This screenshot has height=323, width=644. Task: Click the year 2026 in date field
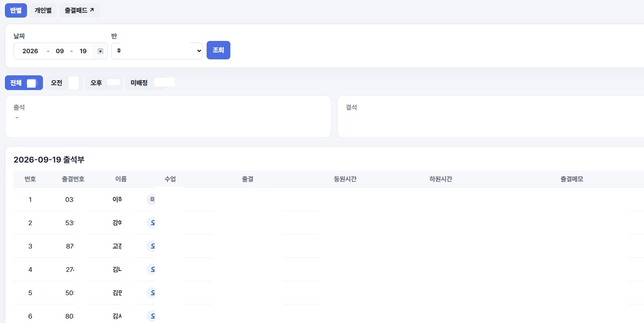pyautogui.click(x=30, y=51)
